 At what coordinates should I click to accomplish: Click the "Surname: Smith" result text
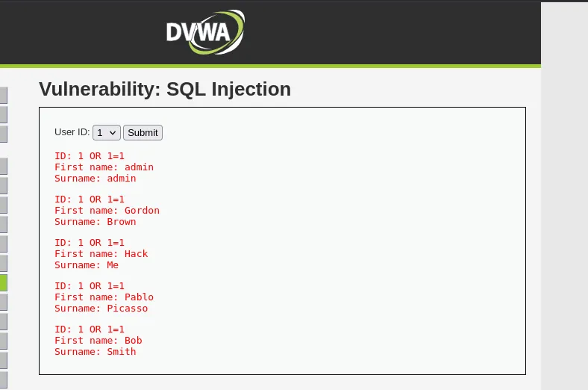point(95,352)
